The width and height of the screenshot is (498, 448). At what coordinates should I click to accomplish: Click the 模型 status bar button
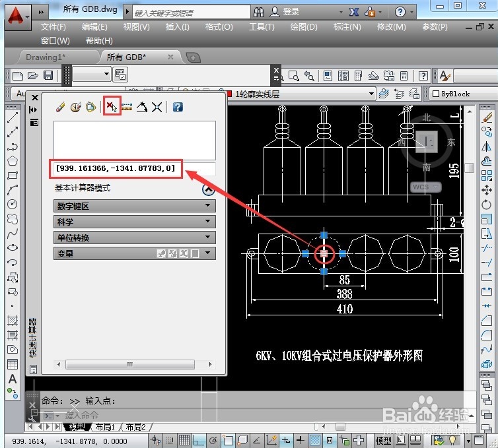(x=383, y=440)
